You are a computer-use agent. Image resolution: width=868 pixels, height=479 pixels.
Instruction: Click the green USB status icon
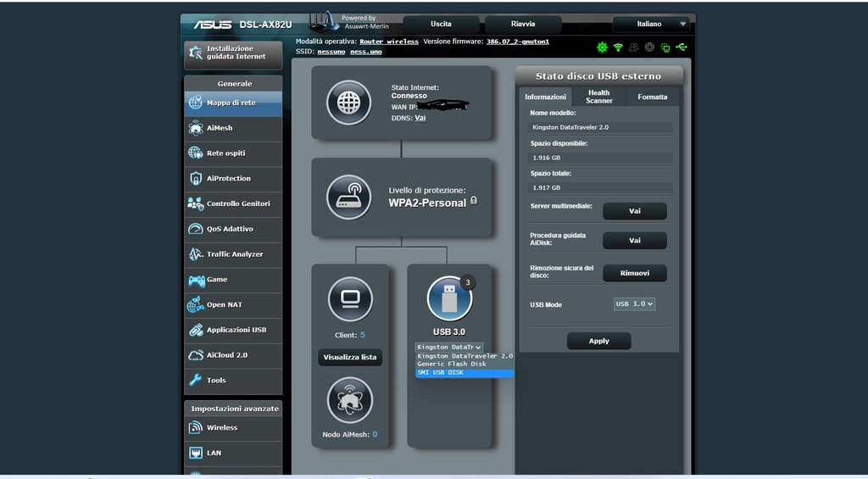tap(682, 47)
